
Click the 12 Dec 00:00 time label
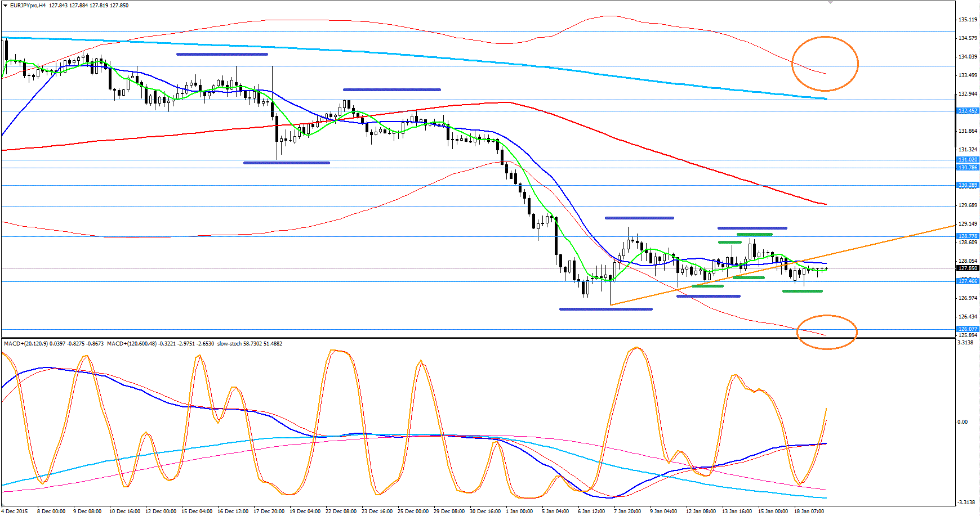pos(161,511)
